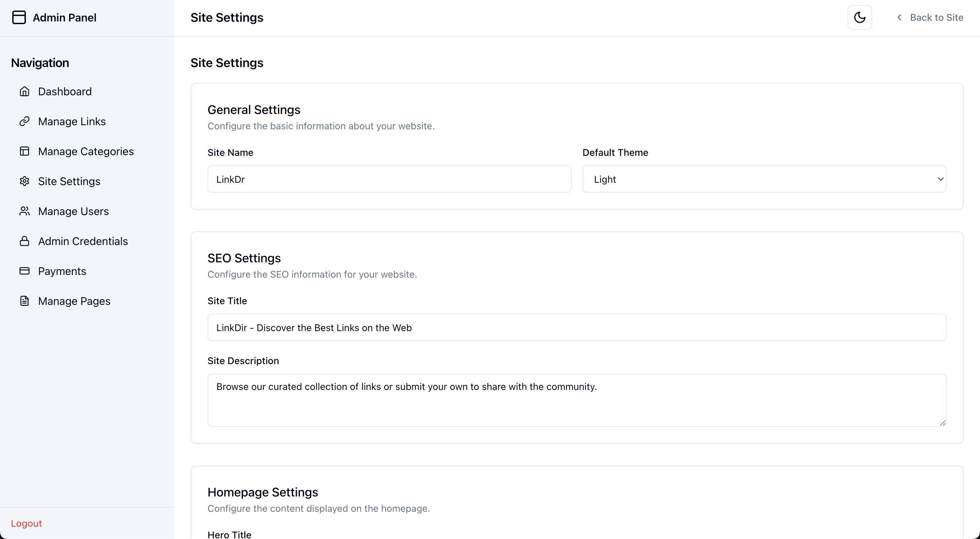Click the Site Settings gear icon
This screenshot has width=980, height=539.
(x=24, y=181)
